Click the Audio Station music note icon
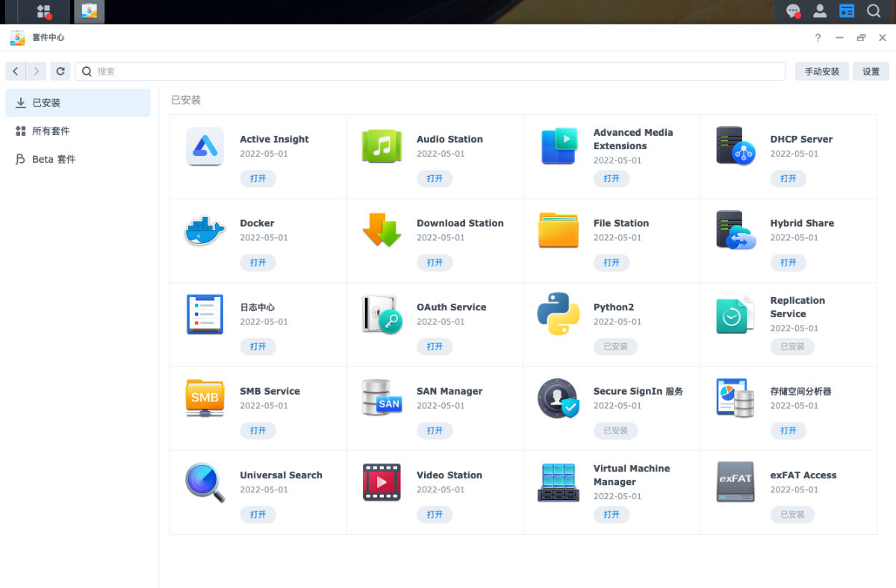The image size is (896, 588). [x=382, y=146]
